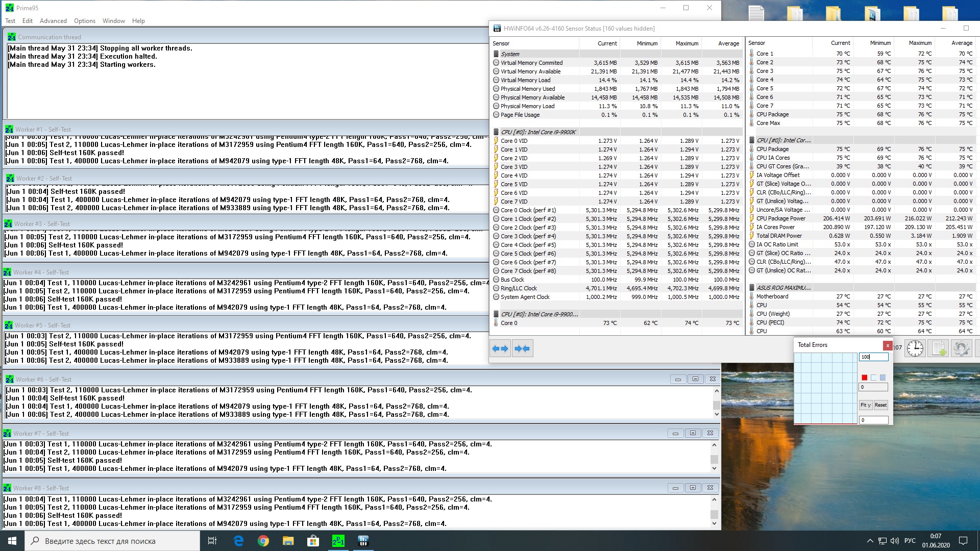Open the Prime95 Test menu
Viewport: 980px width, 551px height.
click(10, 21)
